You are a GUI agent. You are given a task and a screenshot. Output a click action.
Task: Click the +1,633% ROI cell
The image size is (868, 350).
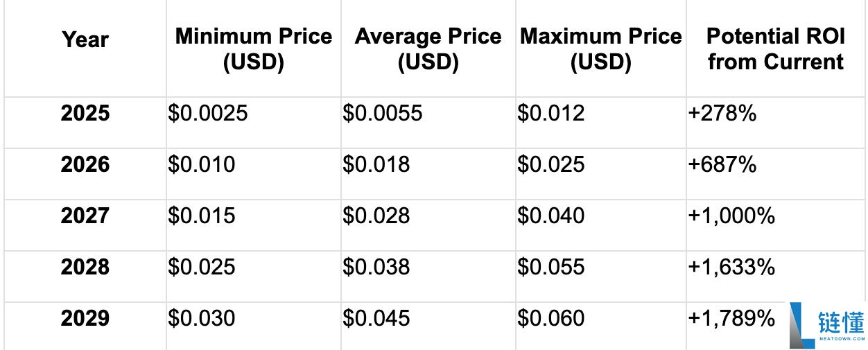(731, 267)
